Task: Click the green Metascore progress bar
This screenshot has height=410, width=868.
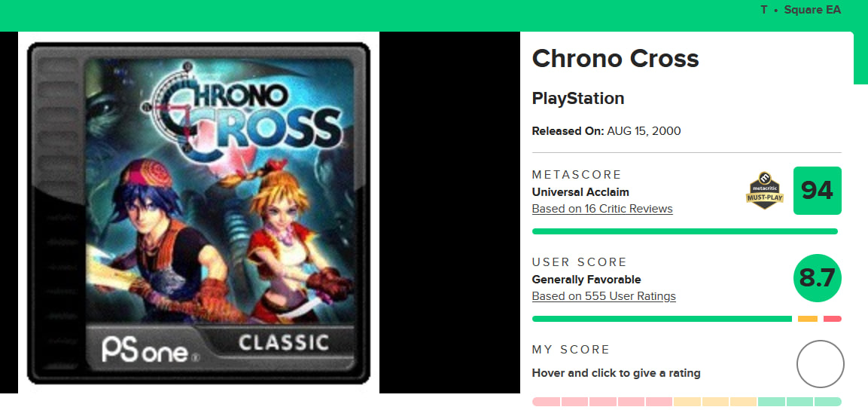Action: click(684, 231)
